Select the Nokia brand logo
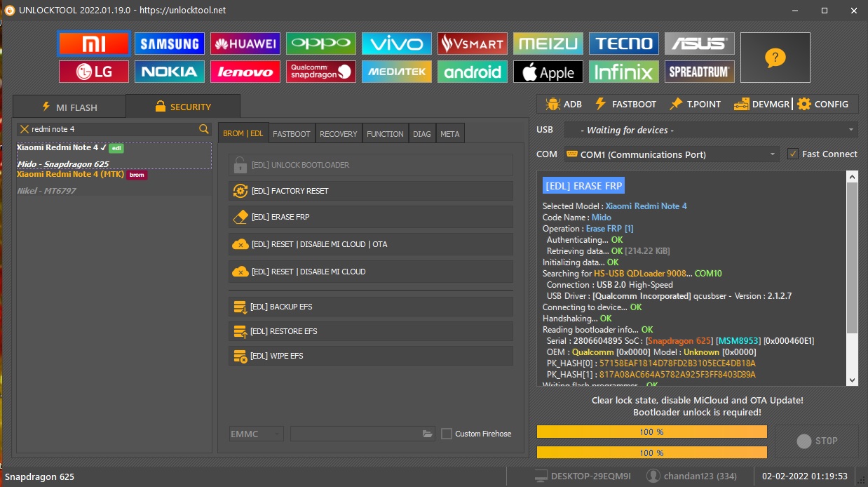 click(x=170, y=72)
